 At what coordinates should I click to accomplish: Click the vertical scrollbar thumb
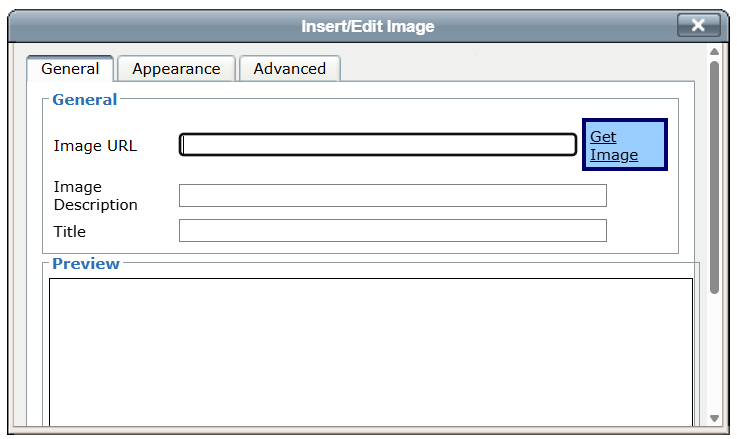[x=714, y=175]
